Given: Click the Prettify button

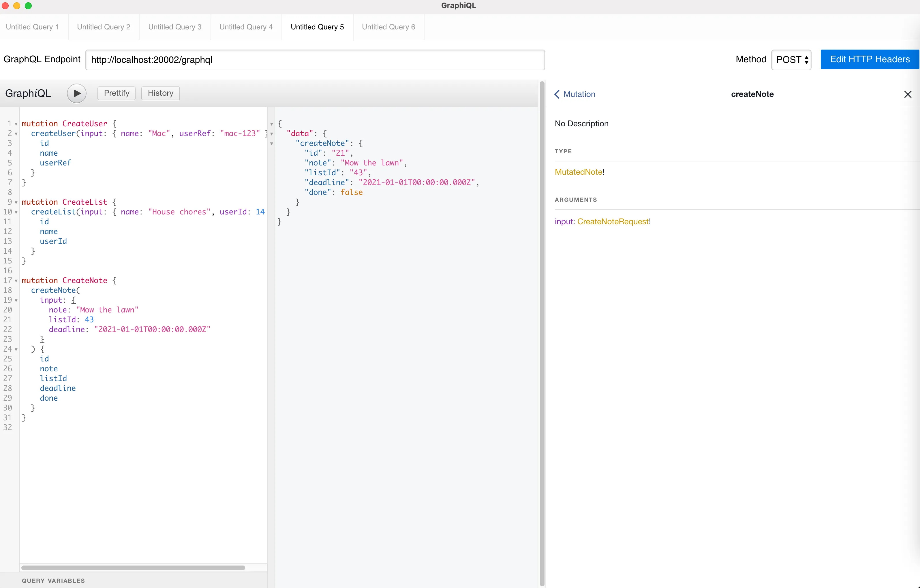Looking at the screenshot, I should pyautogui.click(x=117, y=93).
